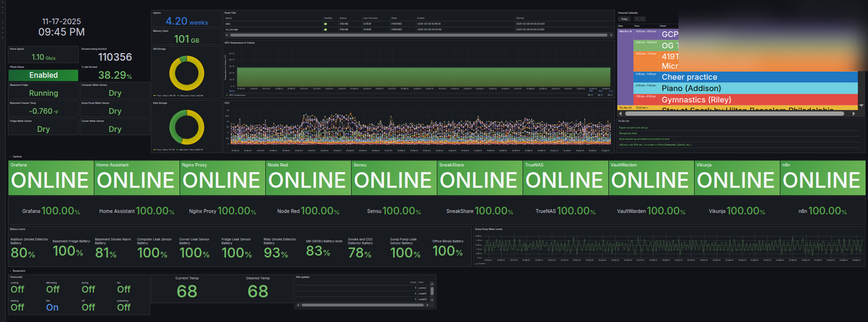Screen dimensions: 868x322
Task: Click Pihole Status Enabled indicator
Action: (x=44, y=75)
